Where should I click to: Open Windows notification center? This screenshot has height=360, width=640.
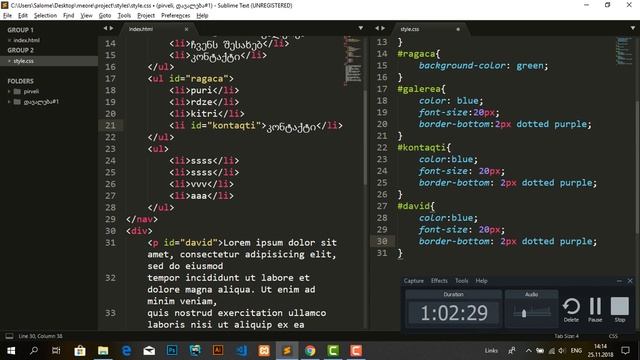(x=625, y=351)
